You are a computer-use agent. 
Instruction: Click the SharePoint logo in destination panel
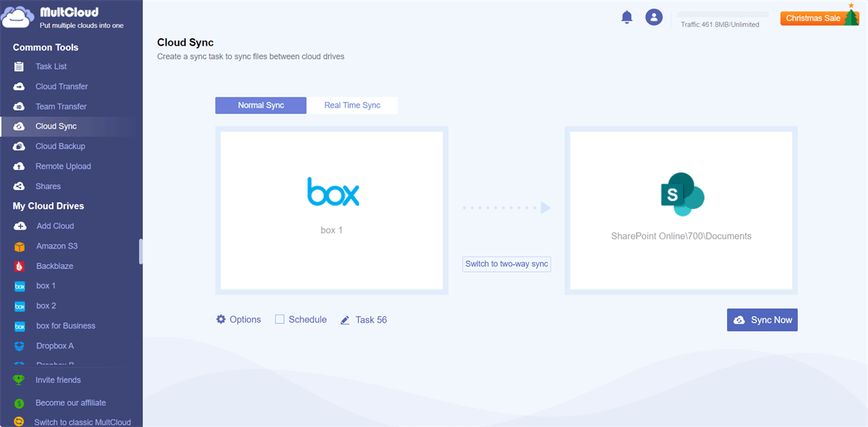point(682,194)
